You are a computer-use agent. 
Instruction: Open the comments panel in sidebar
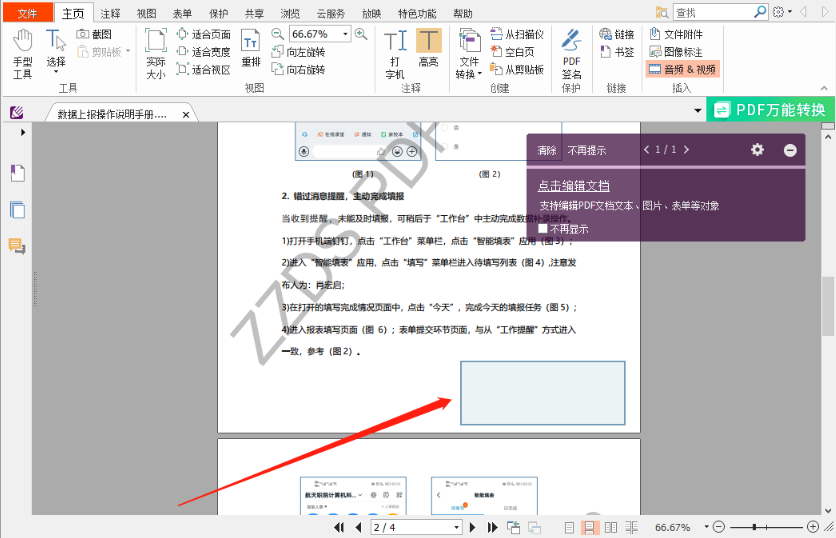click(18, 246)
